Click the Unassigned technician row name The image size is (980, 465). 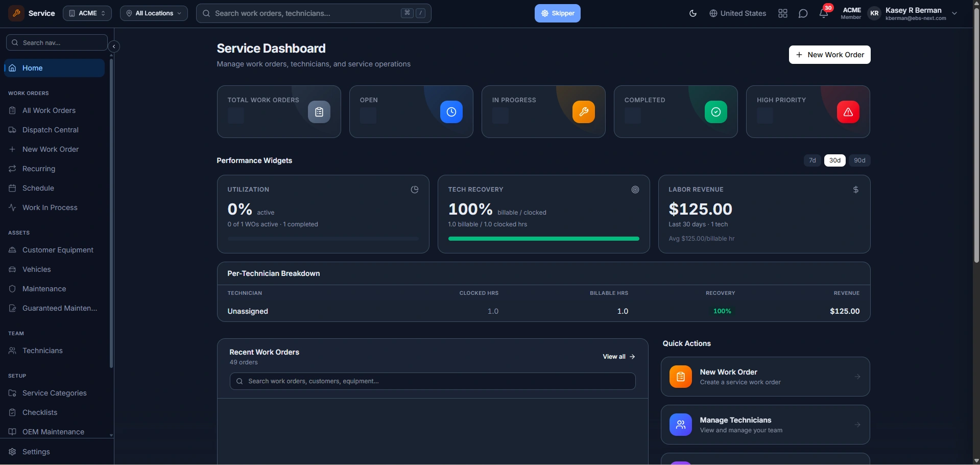(248, 311)
